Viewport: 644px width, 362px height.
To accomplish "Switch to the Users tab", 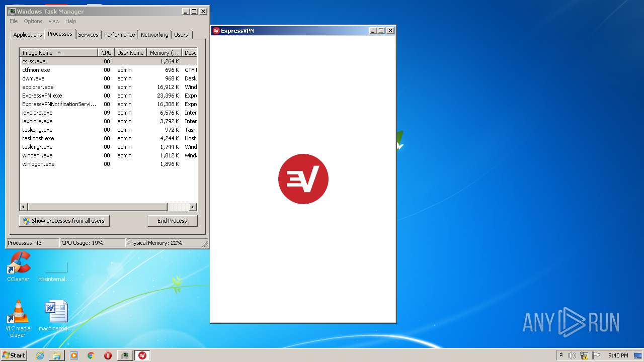I will coord(181,35).
